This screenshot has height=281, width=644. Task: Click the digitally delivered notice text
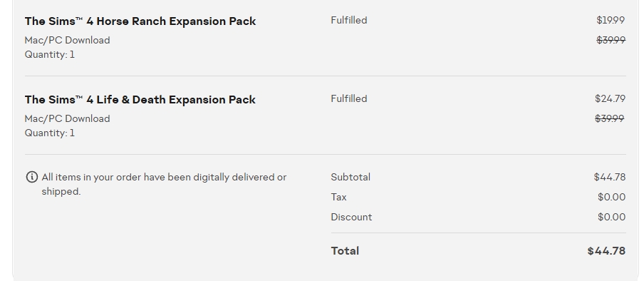tap(164, 184)
